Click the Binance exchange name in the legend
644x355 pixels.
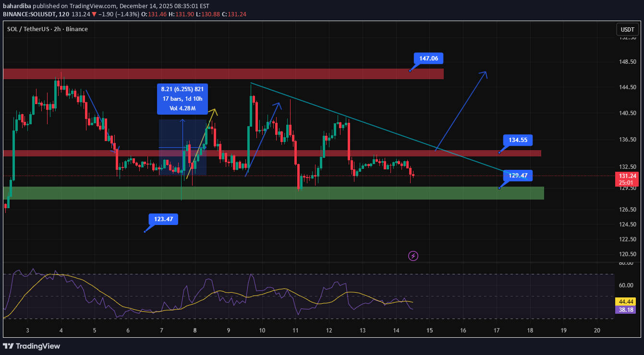pyautogui.click(x=77, y=29)
